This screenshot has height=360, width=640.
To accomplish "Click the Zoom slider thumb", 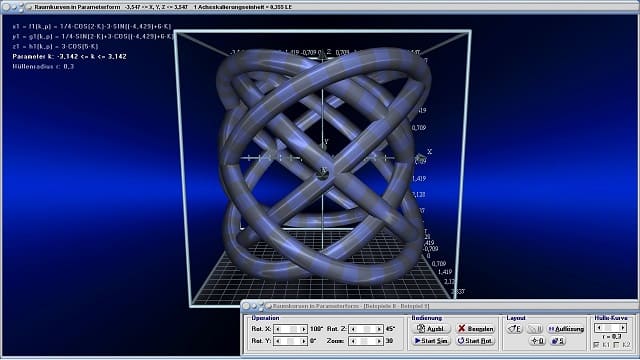I will 365,341.
